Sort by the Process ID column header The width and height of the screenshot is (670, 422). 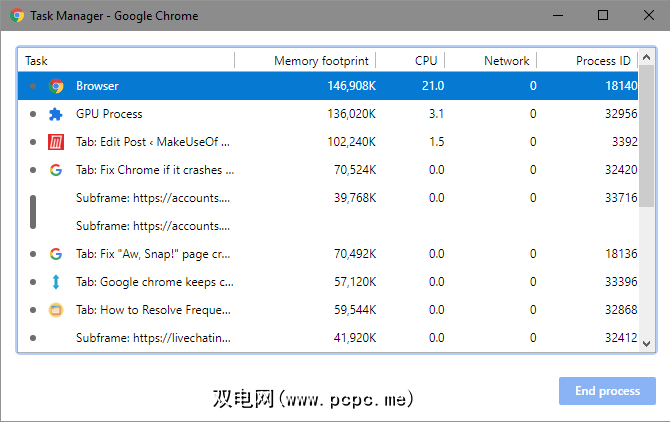tap(587, 61)
